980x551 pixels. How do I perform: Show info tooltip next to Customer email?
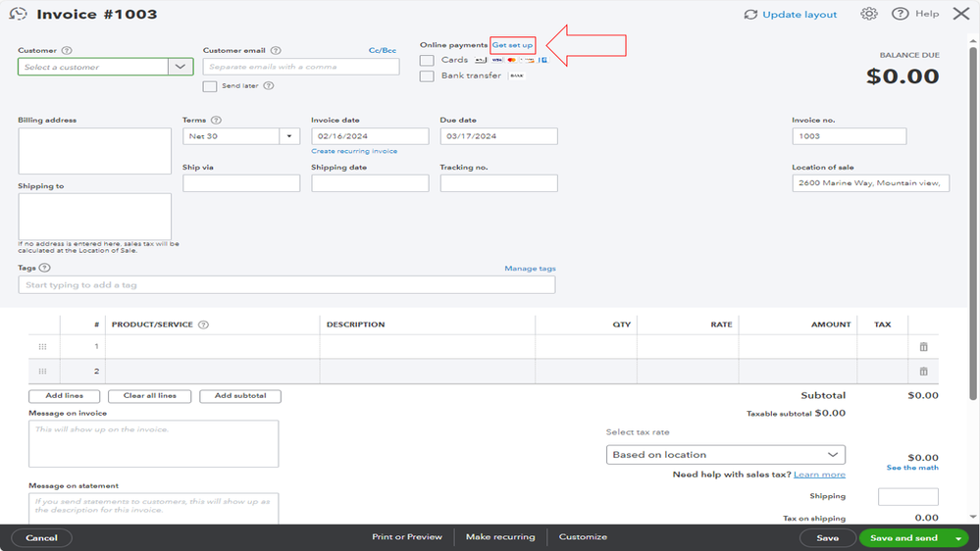(x=276, y=51)
